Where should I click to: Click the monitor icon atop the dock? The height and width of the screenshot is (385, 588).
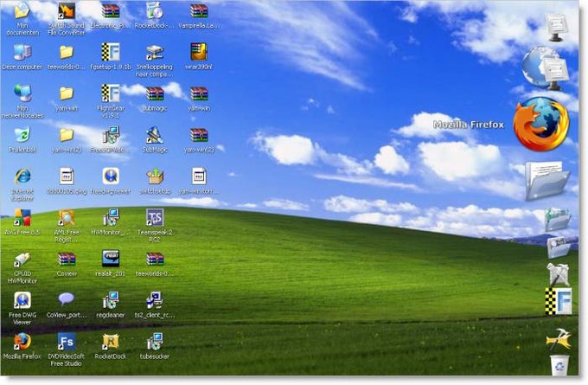pyautogui.click(x=557, y=27)
